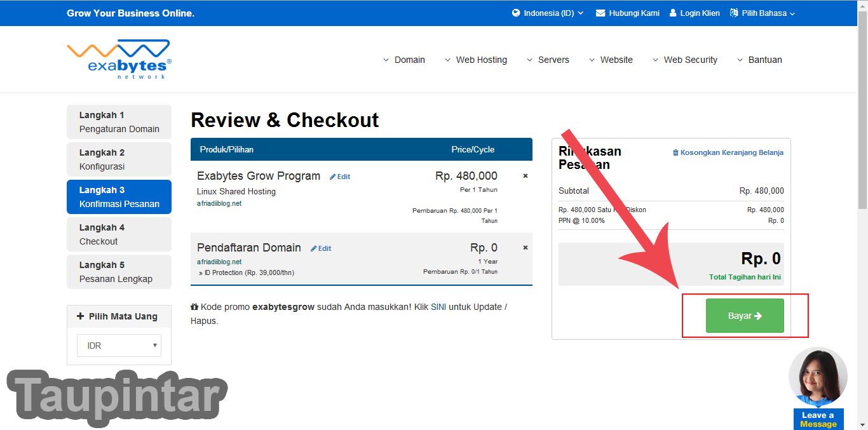868x430 pixels.
Task: Expand the Web Hosting menu
Action: coord(475,60)
